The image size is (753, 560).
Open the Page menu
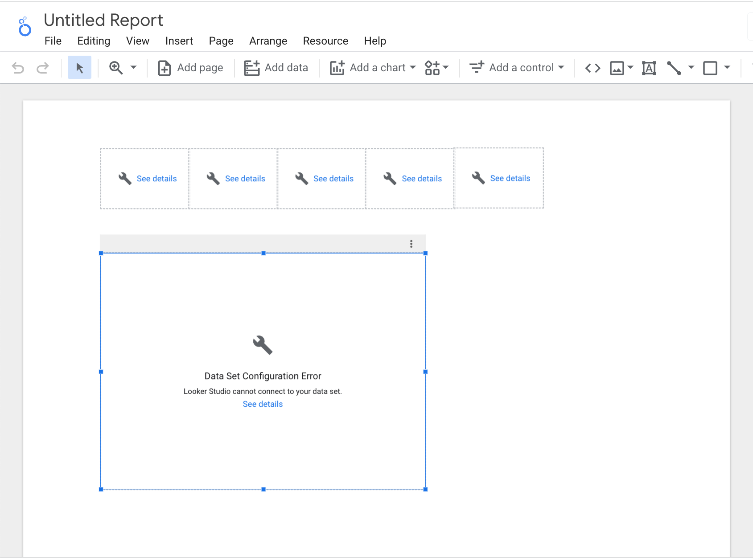pyautogui.click(x=221, y=41)
